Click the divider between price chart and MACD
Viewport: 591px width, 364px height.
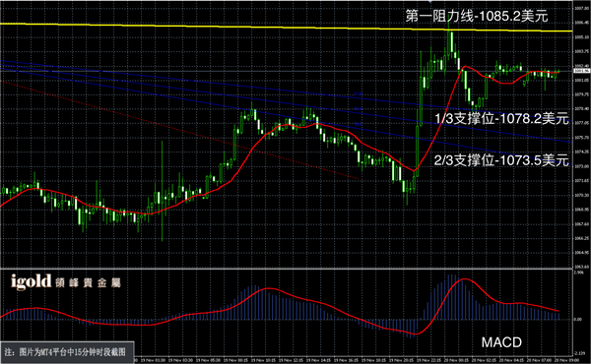(287, 269)
